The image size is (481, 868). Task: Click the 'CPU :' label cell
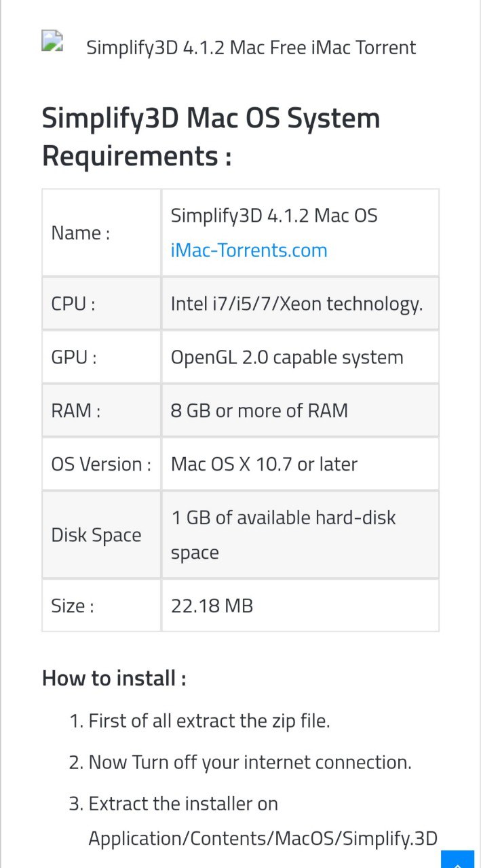tap(102, 303)
